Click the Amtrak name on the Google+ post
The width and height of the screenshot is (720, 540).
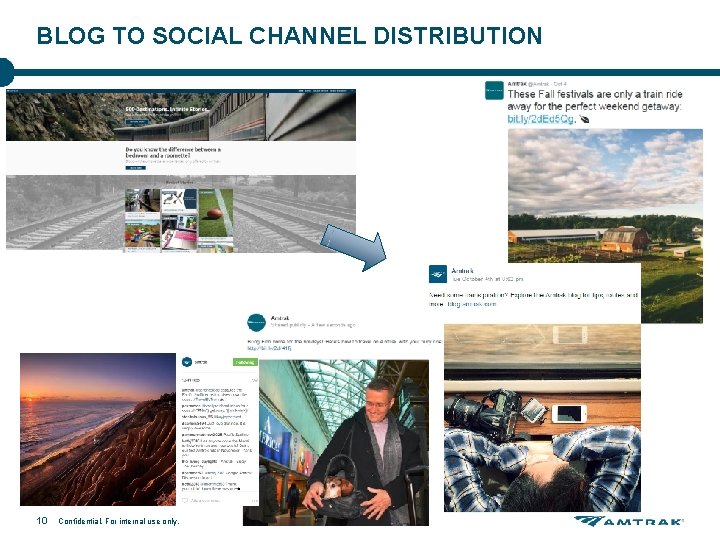coord(280,318)
